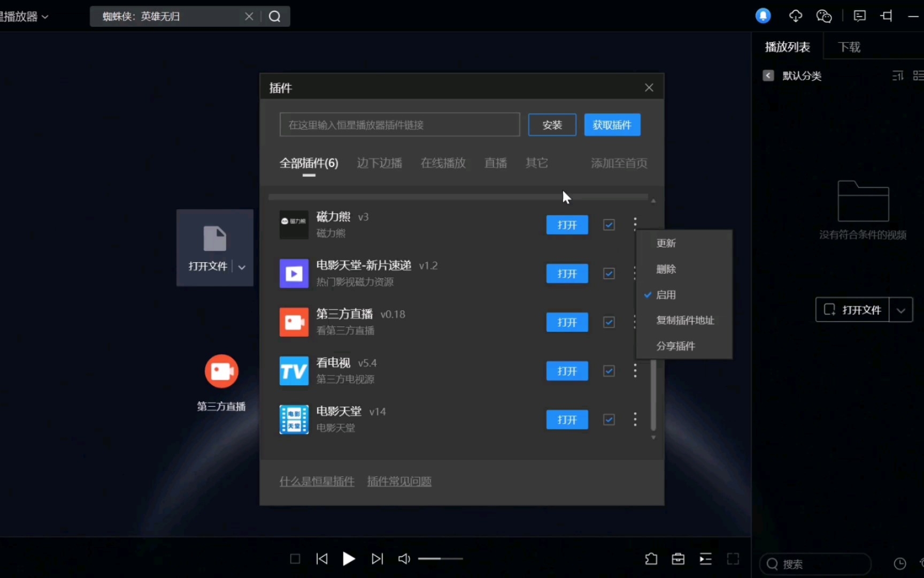This screenshot has height=578, width=924.
Task: Start playback with the play button
Action: (349, 559)
